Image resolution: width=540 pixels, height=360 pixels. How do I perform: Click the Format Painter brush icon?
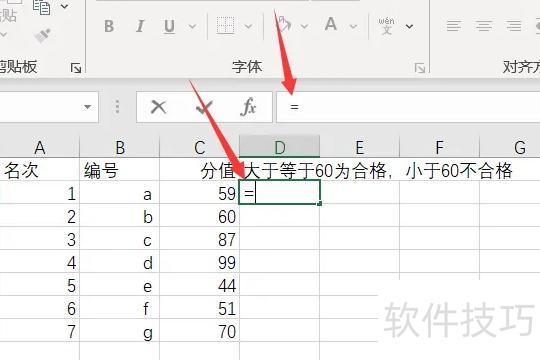click(43, 36)
